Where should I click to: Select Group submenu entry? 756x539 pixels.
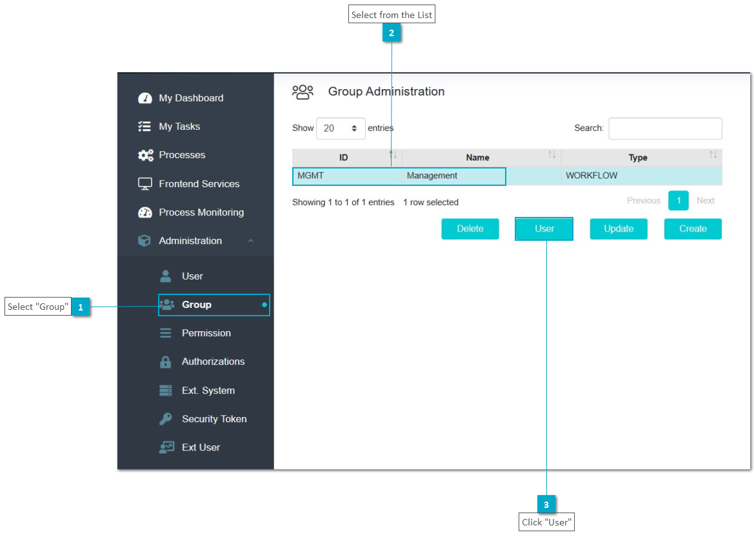point(214,305)
